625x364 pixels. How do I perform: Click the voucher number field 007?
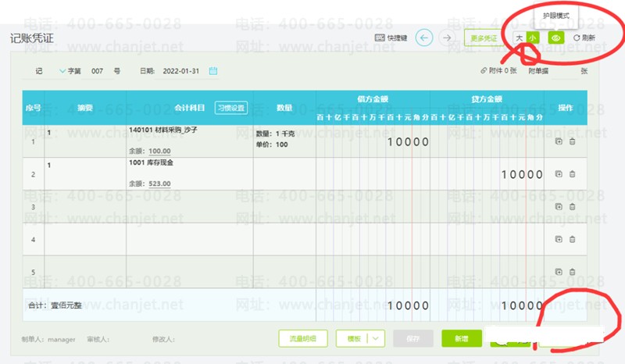pos(97,71)
